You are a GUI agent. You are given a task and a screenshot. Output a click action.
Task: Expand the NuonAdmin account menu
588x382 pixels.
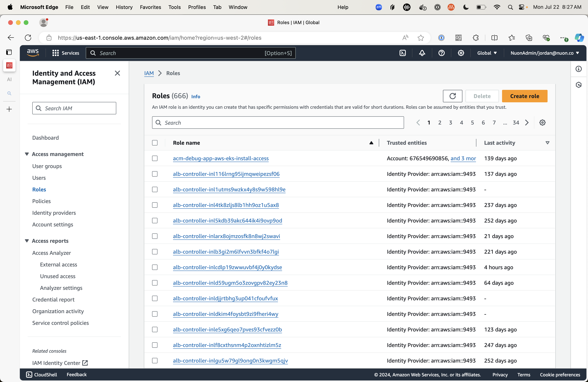tap(544, 53)
